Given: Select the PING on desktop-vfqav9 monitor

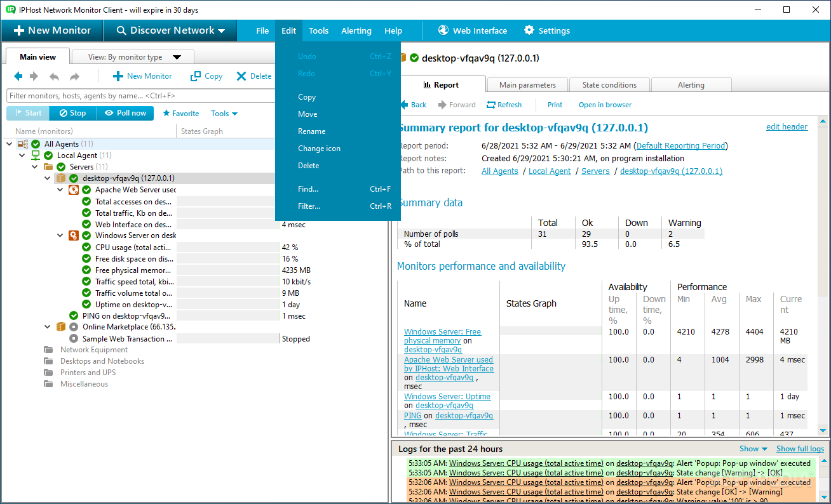Looking at the screenshot, I should coord(126,315).
